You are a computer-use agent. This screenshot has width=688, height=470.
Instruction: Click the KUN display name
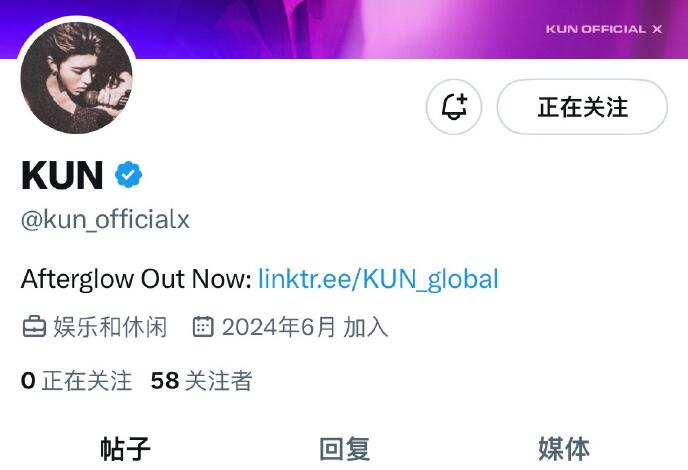62,175
